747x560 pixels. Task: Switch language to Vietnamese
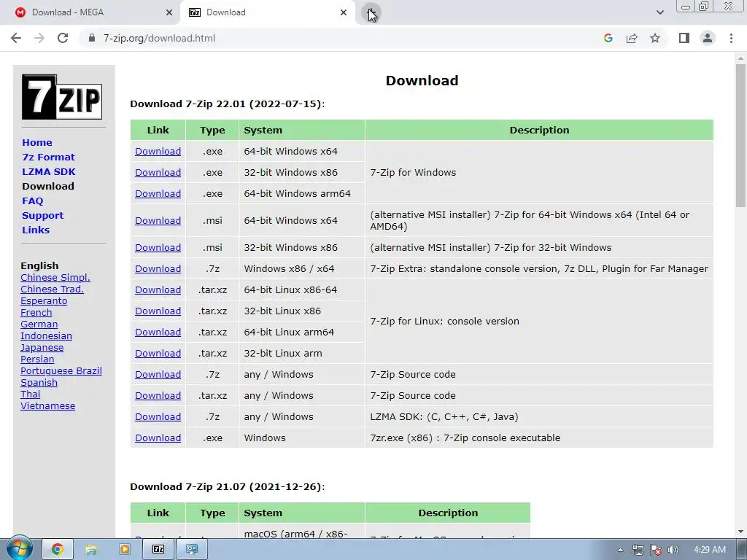click(x=47, y=405)
